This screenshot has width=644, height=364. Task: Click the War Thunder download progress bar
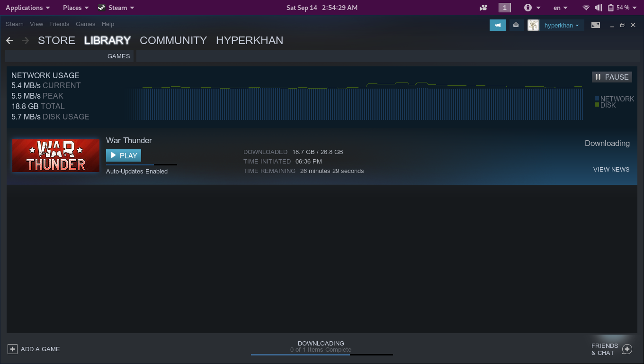click(x=142, y=164)
